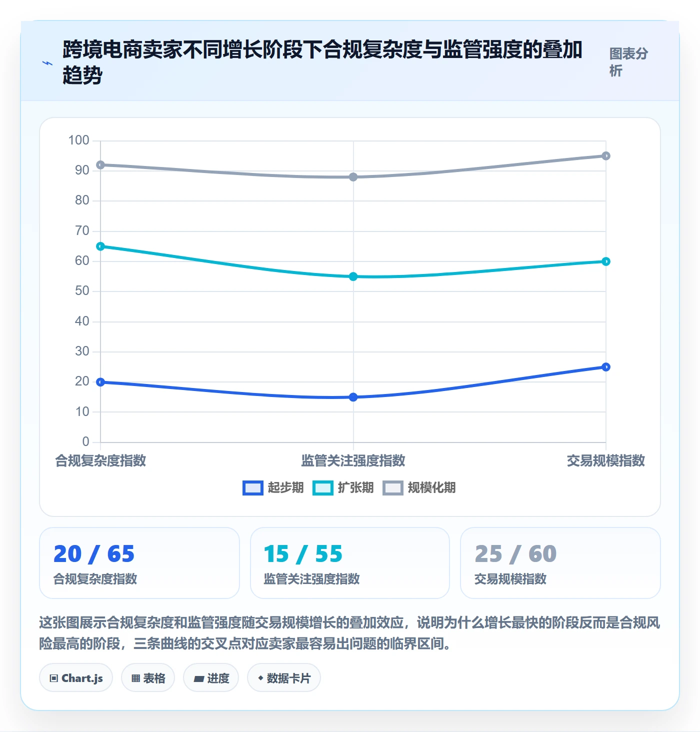Click the y-axis tick label 100
This screenshot has width=700, height=732.
(79, 140)
